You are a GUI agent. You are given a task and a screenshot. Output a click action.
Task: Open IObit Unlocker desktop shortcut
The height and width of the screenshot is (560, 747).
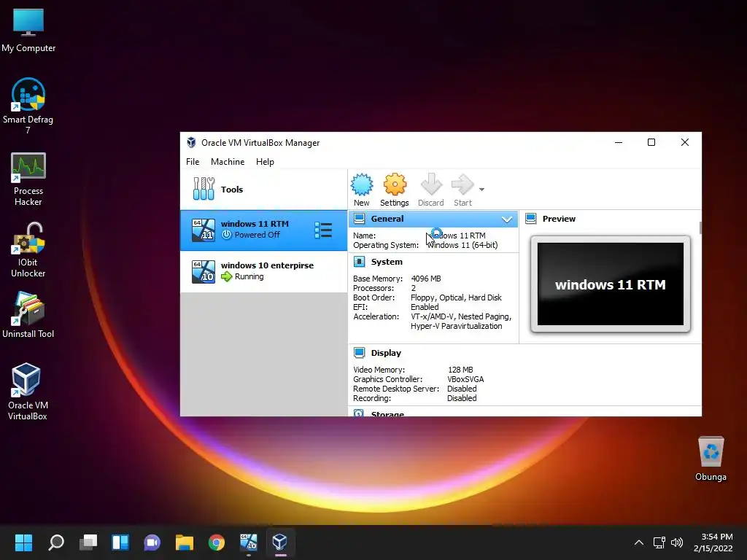[x=28, y=249]
